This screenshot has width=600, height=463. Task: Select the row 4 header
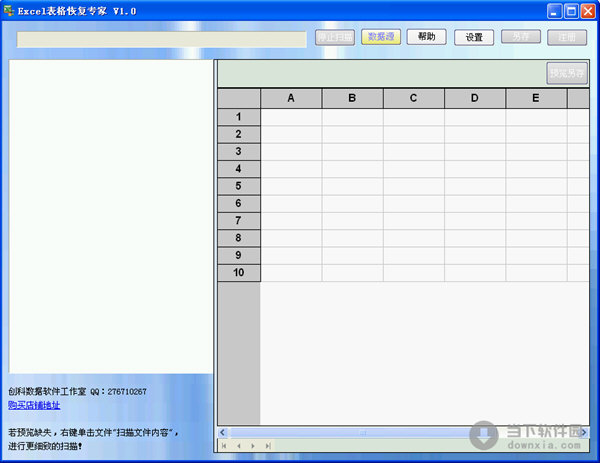[x=239, y=169]
